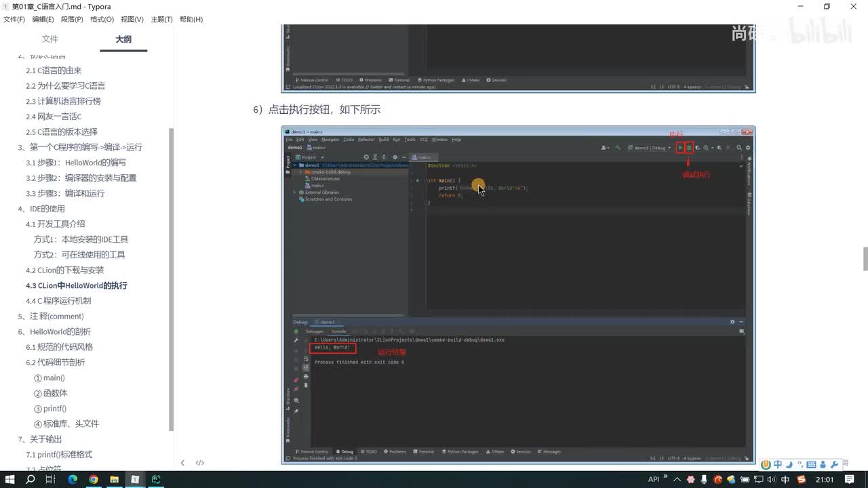Toggle the 中 language indicator in the taskbar
Viewport: 868px width, 488px height.
[785, 479]
